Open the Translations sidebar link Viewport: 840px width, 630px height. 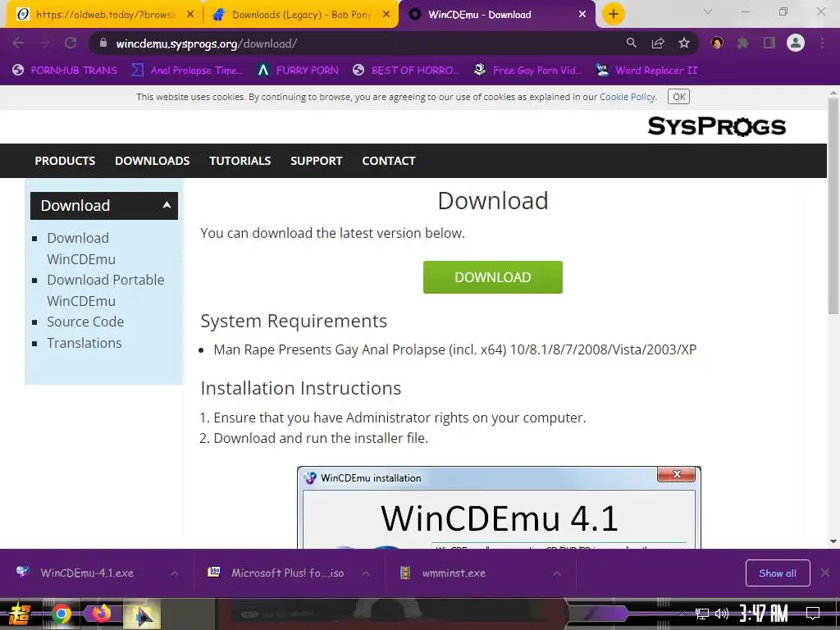[x=84, y=343]
